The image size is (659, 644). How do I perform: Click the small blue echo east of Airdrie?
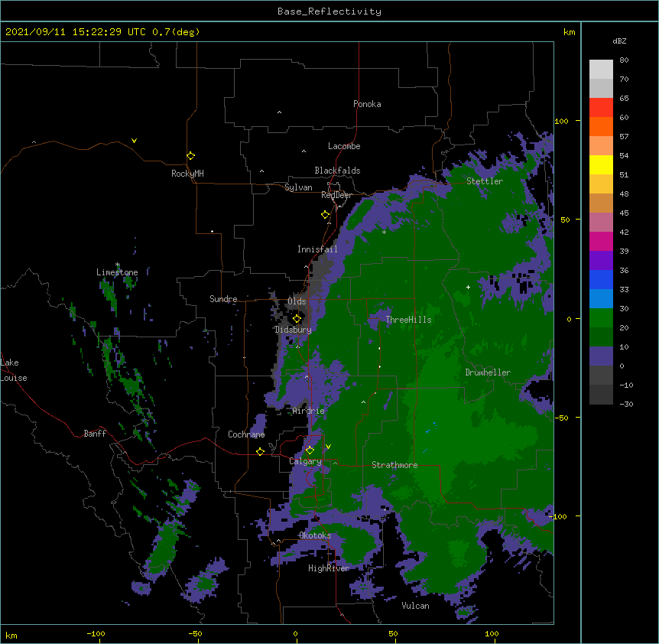[x=430, y=429]
